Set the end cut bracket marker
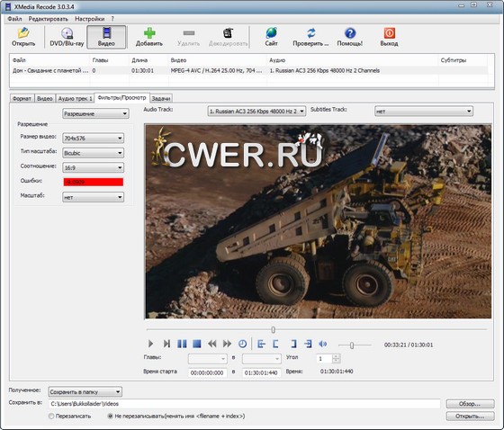 point(293,344)
